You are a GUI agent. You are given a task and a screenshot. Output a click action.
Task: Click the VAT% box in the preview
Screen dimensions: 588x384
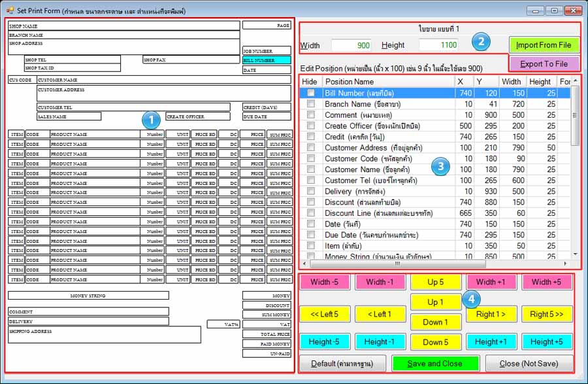[x=223, y=324]
